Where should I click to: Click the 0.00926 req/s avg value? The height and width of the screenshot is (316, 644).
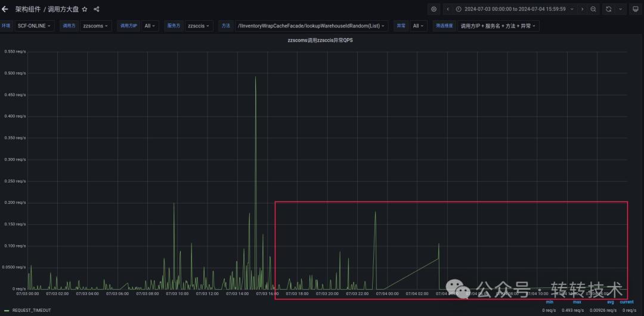point(603,310)
